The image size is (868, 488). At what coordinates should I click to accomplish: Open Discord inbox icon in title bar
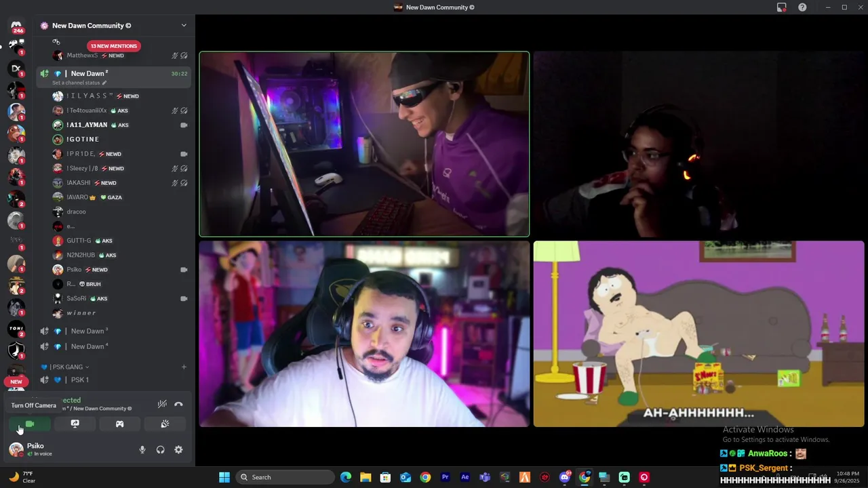[x=782, y=7]
